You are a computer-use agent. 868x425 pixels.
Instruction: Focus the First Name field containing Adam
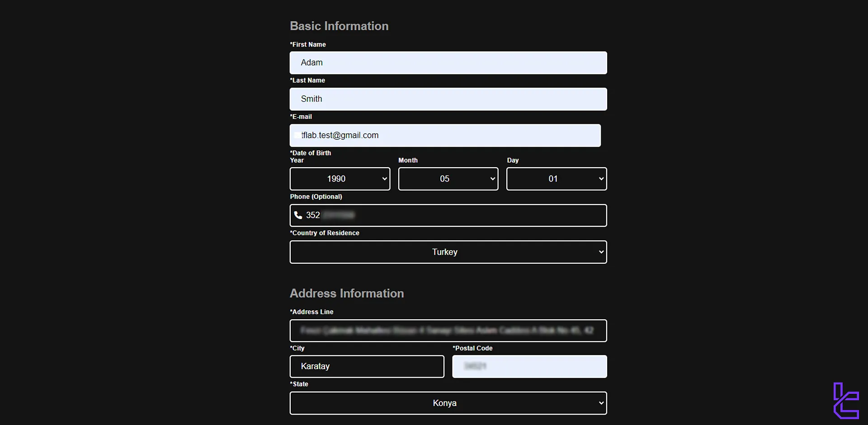448,63
